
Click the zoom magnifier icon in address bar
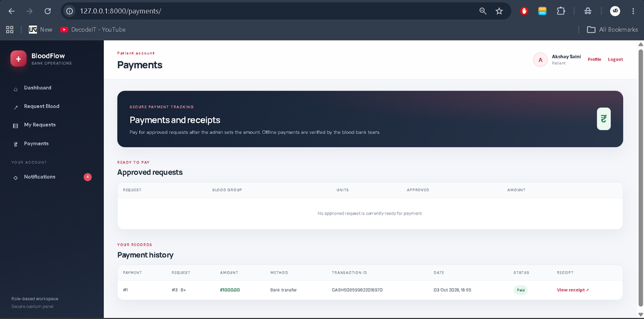point(483,11)
